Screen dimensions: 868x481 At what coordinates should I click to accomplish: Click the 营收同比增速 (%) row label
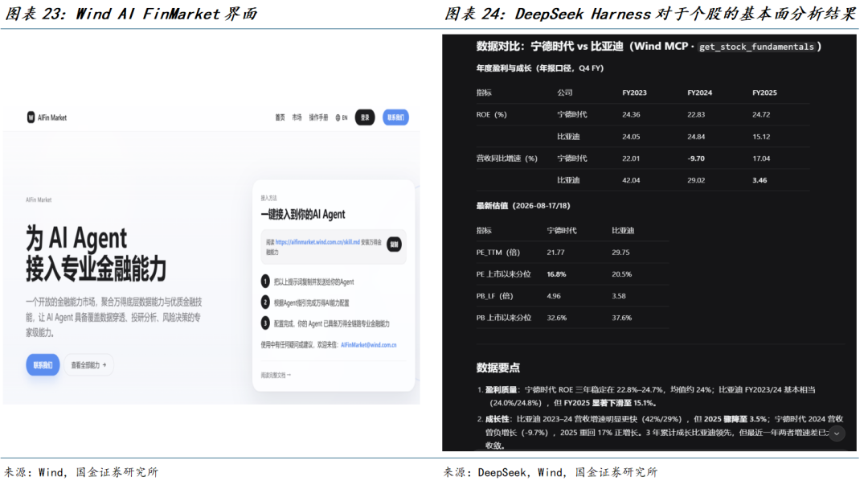[x=507, y=158]
